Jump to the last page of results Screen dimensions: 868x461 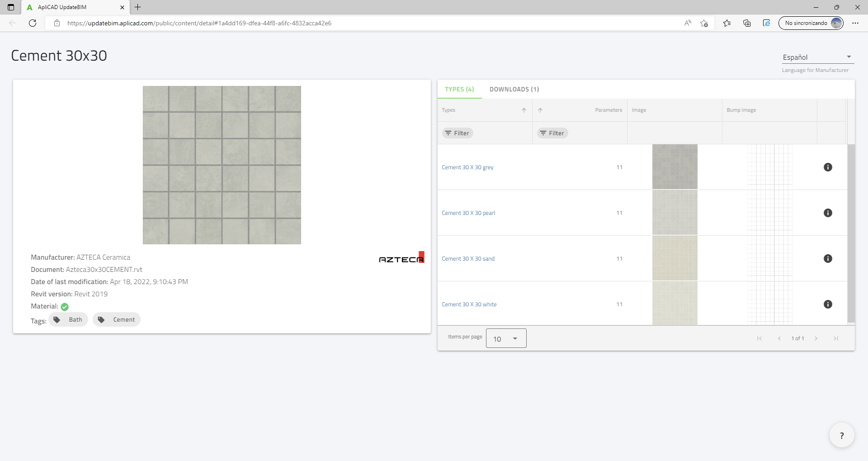(x=836, y=338)
